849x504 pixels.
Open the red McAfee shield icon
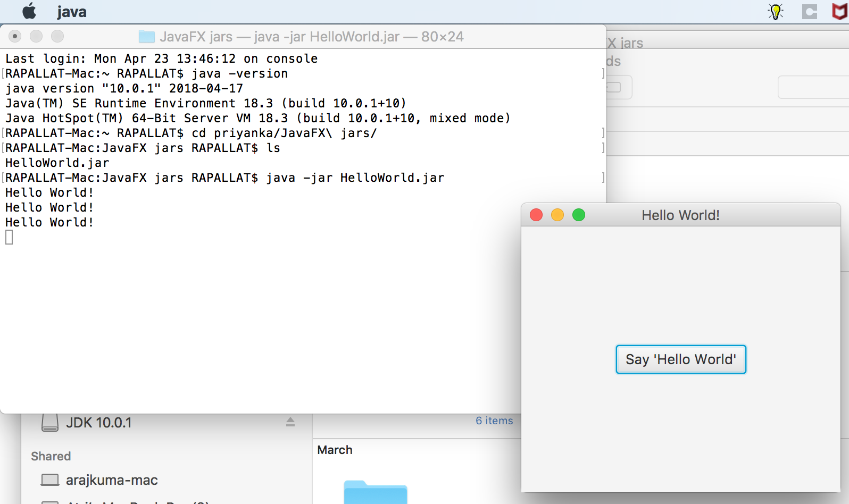[839, 12]
